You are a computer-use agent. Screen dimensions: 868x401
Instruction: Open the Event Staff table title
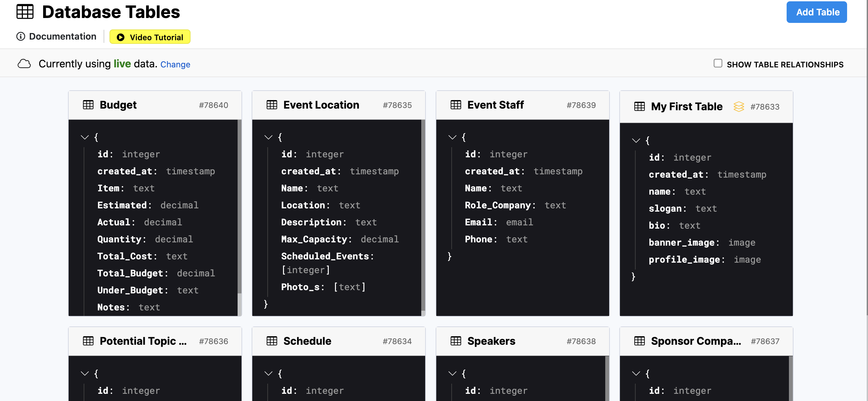click(x=495, y=105)
